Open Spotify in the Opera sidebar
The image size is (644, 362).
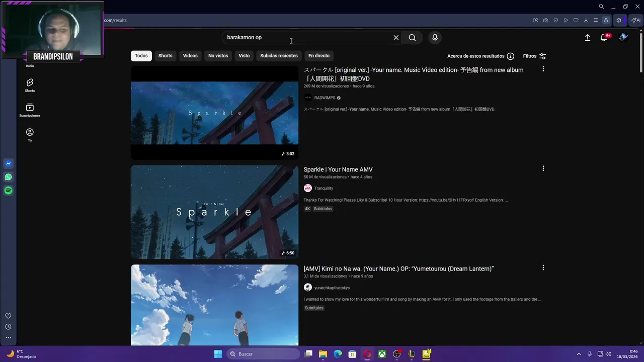(x=8, y=191)
